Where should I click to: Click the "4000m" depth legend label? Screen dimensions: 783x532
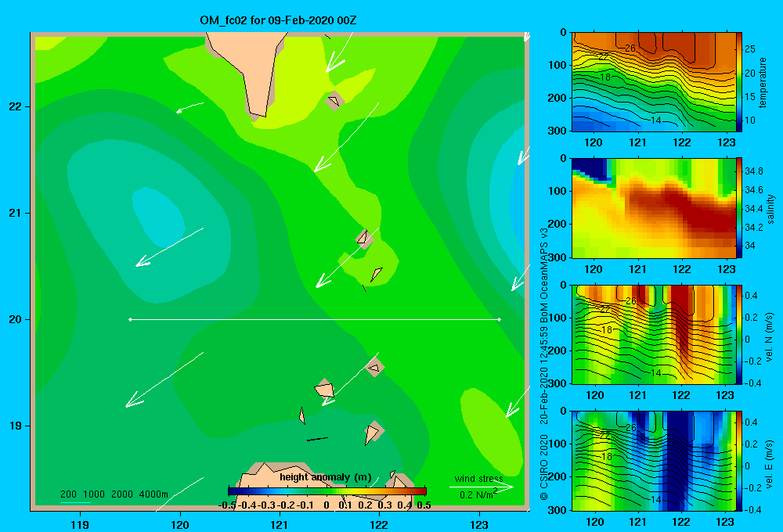click(153, 494)
